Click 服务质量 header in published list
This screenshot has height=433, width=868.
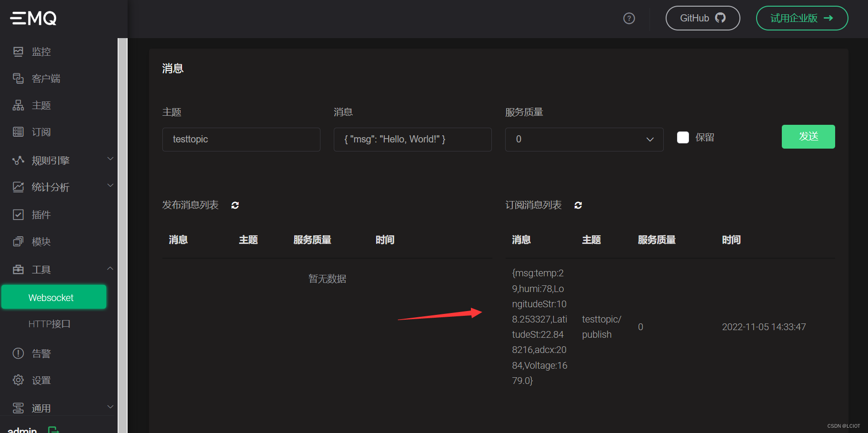pyautogui.click(x=312, y=240)
